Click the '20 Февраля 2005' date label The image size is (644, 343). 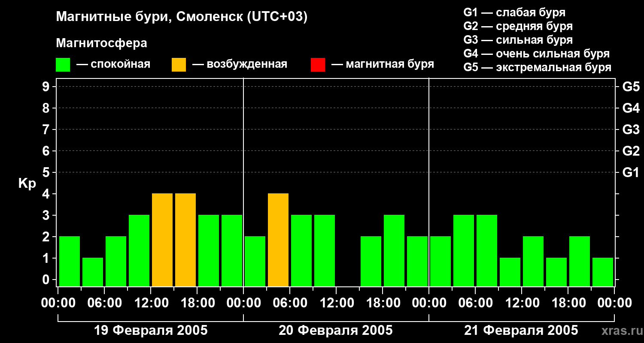[x=336, y=331]
